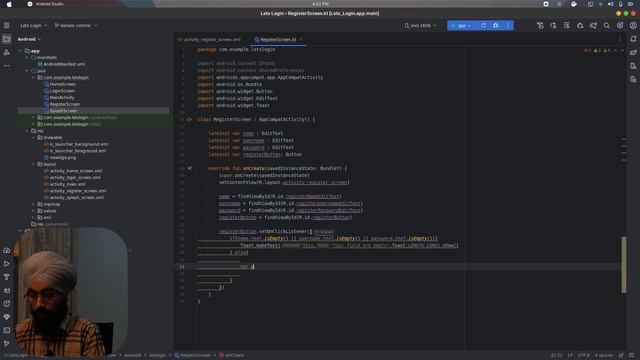Open the Problems tool window

coord(7,304)
